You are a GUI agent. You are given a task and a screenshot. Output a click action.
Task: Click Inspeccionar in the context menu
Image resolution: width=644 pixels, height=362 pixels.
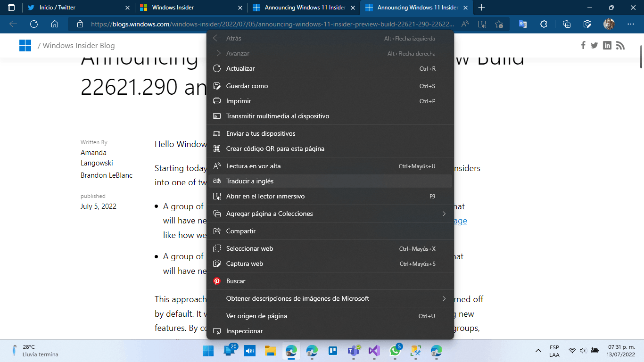330,331
